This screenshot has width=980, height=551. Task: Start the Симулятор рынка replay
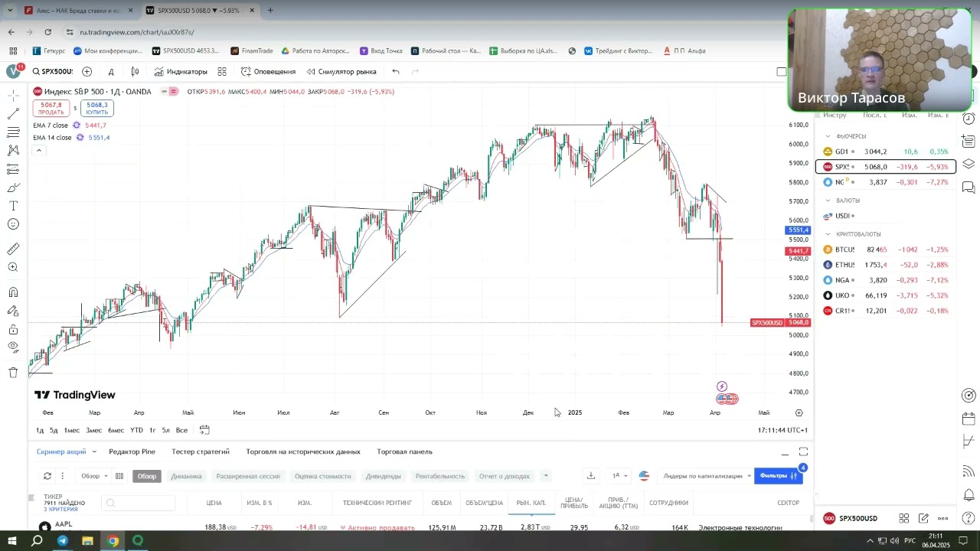click(341, 71)
